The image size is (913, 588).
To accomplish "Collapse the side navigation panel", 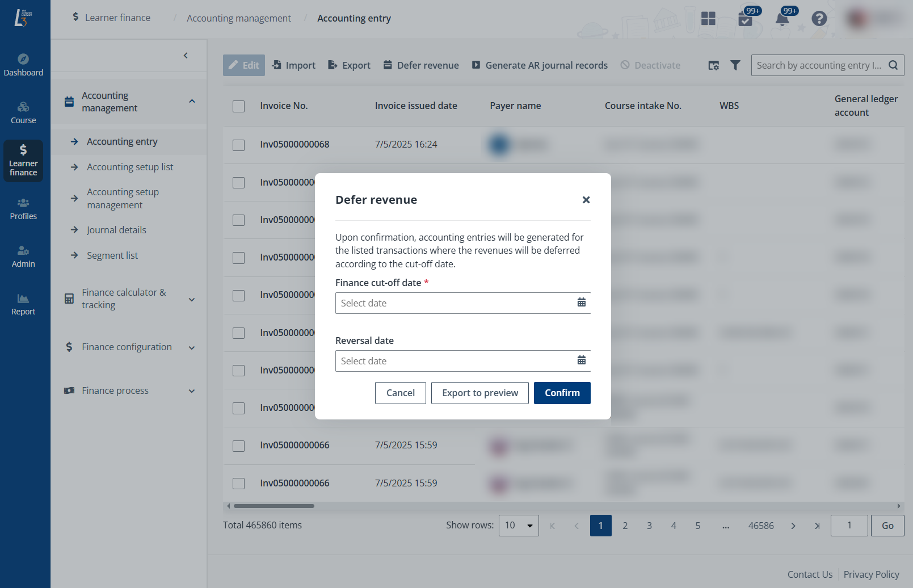I will 186,56.
